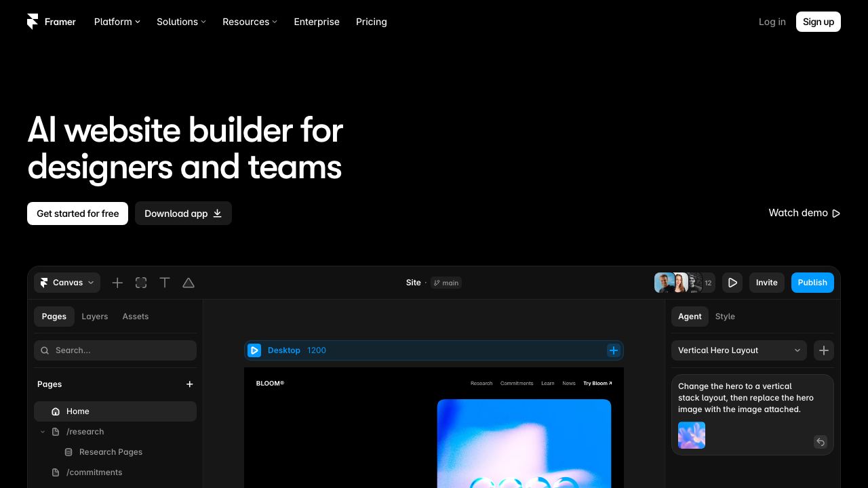
Task: Click the attached image thumbnail
Action: (692, 435)
